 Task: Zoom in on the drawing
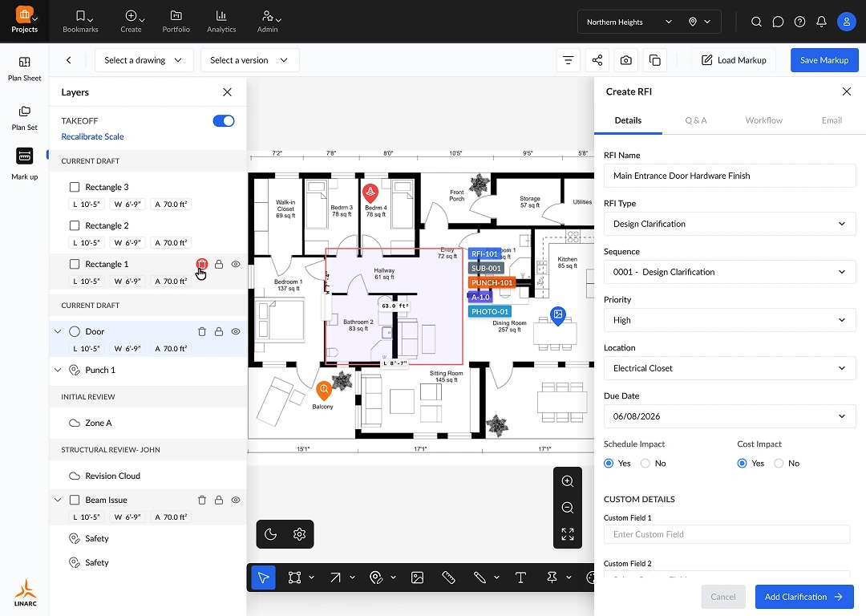coord(567,481)
